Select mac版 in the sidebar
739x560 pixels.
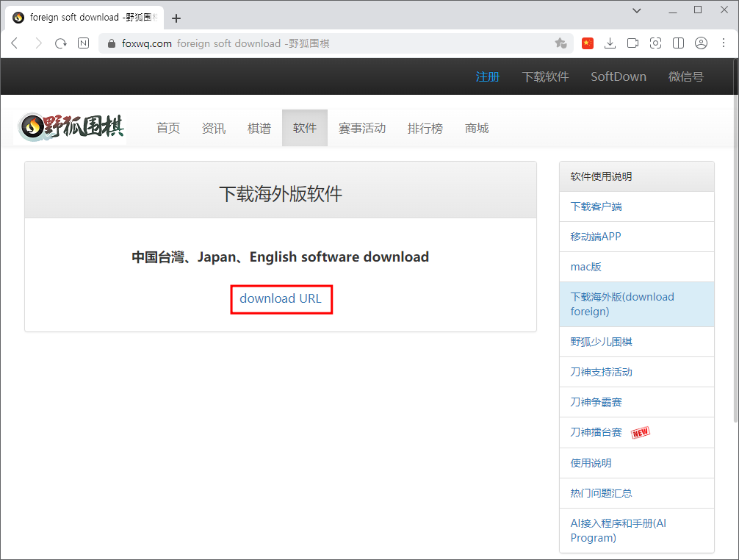pos(585,267)
